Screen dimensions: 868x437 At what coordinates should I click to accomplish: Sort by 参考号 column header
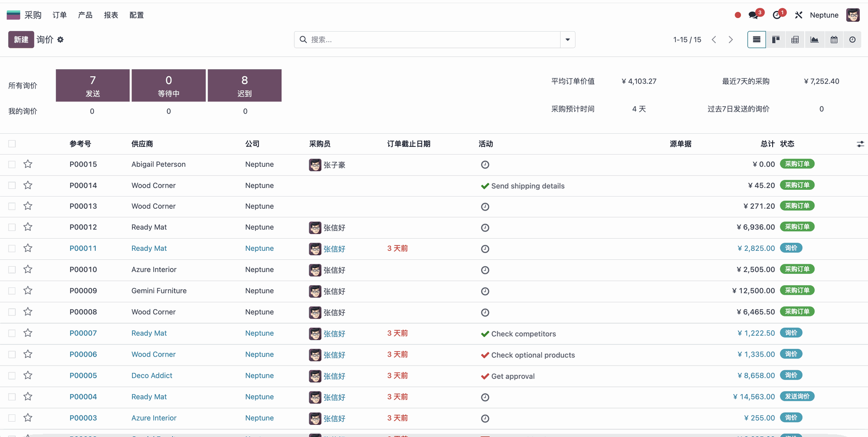click(x=80, y=144)
